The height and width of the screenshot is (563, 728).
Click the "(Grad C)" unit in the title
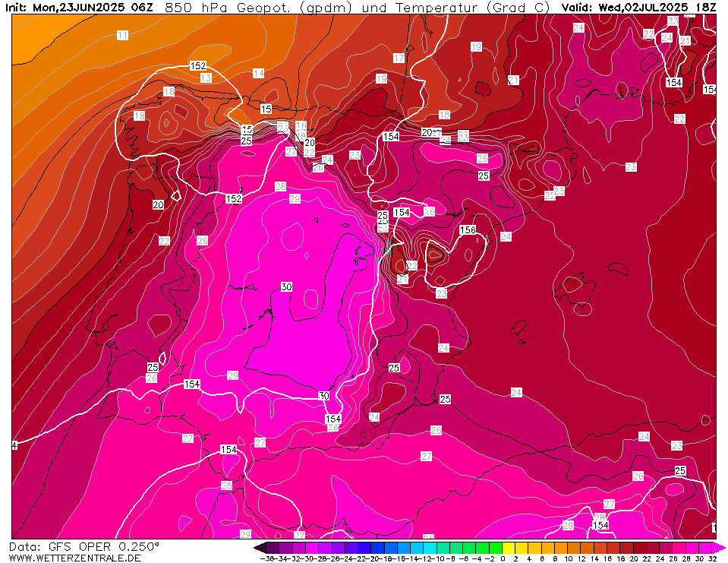pos(519,8)
